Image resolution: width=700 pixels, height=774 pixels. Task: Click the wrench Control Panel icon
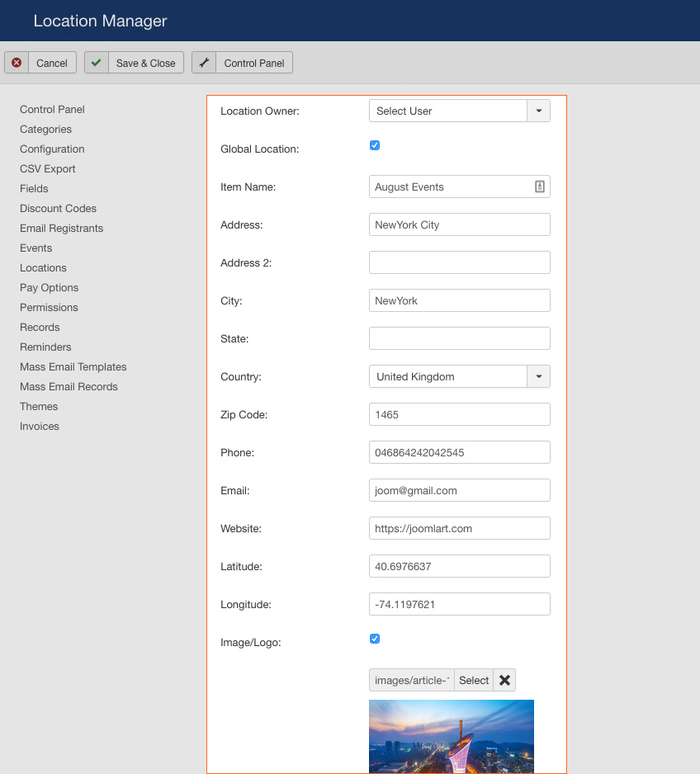point(204,63)
